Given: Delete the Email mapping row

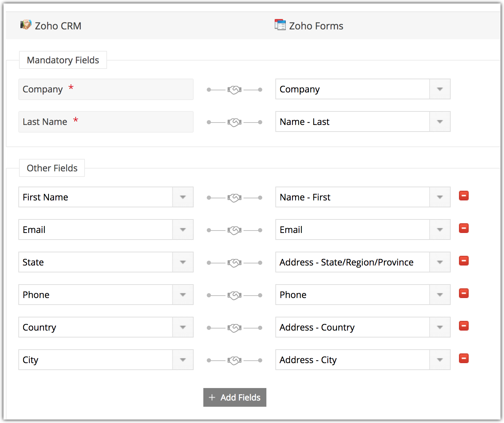Looking at the screenshot, I should [x=463, y=228].
